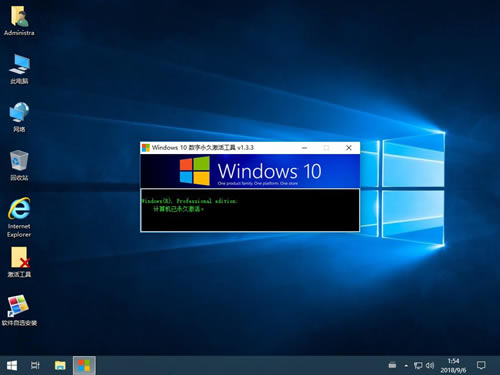Screen dimensions: 500x375
Task: Open the Windows Start menu
Action: 12,365
